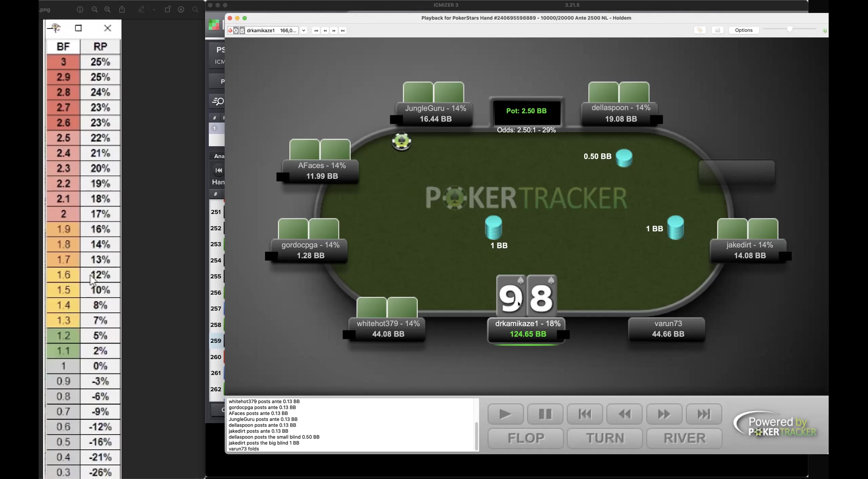Click the RP column header in chart
This screenshot has height=479, width=868.
(x=100, y=46)
